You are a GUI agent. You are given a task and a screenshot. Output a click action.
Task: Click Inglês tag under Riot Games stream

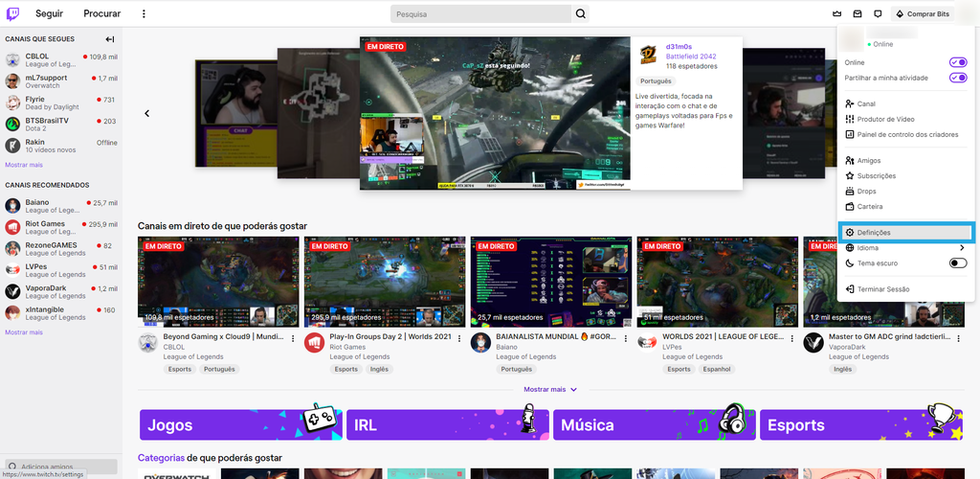378,369
